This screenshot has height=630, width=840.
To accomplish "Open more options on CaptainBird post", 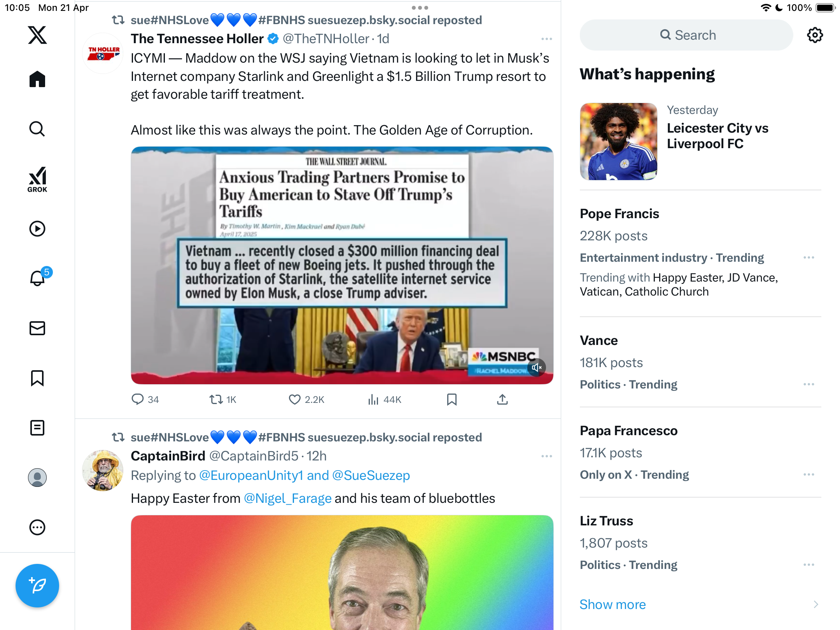I will pyautogui.click(x=547, y=456).
